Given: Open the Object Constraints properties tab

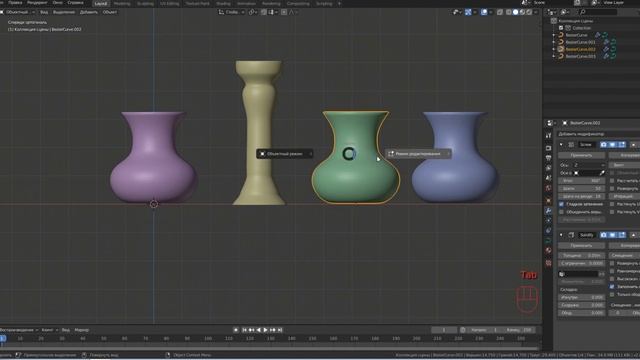Looking at the screenshot, I should tap(549, 231).
